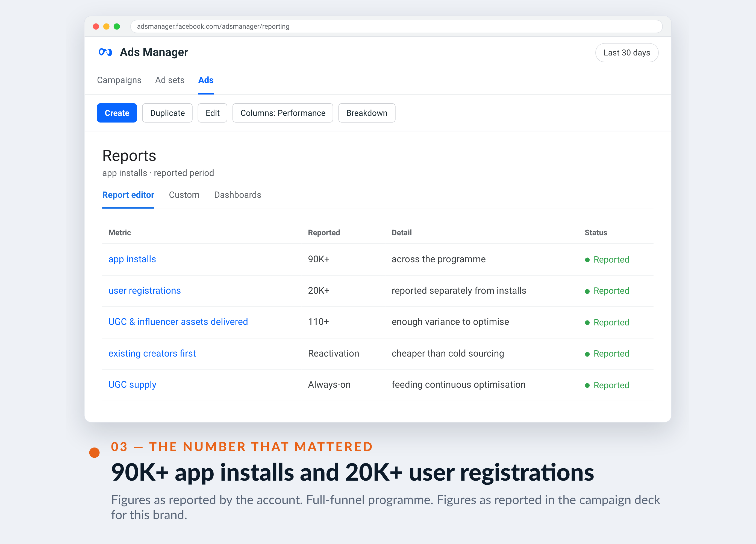Switch to the Campaigns tab

click(119, 80)
